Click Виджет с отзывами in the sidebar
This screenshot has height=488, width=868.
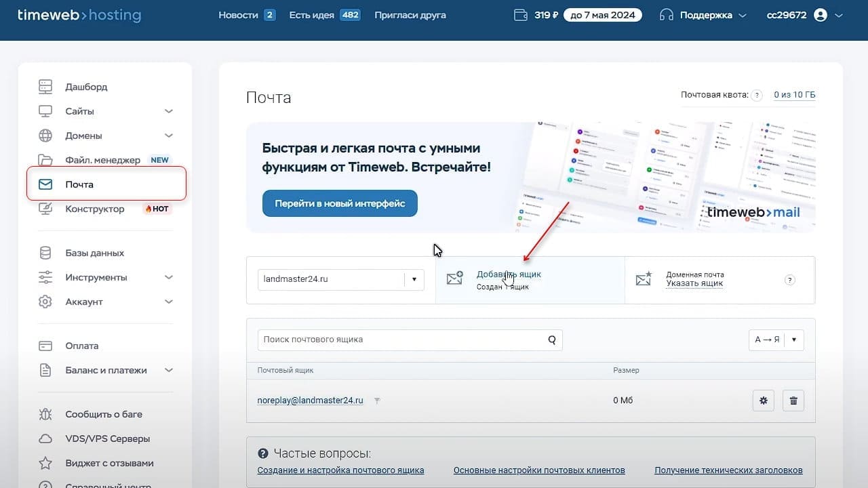[109, 463]
